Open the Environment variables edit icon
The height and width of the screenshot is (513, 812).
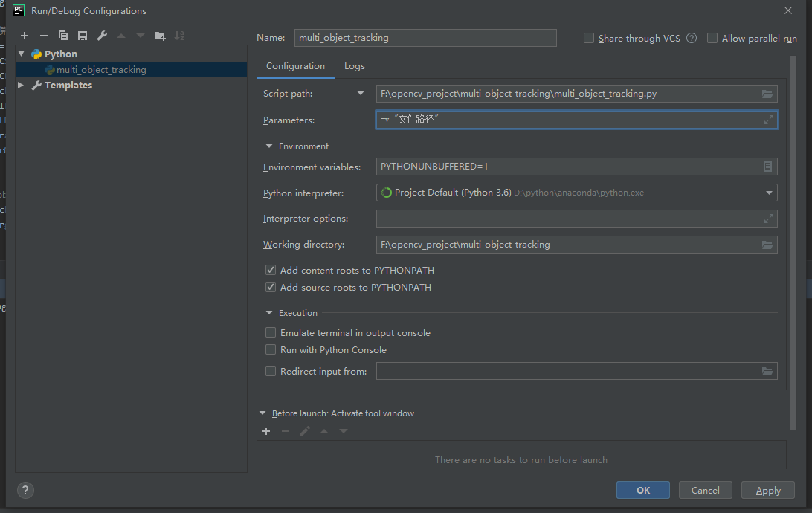click(x=767, y=167)
